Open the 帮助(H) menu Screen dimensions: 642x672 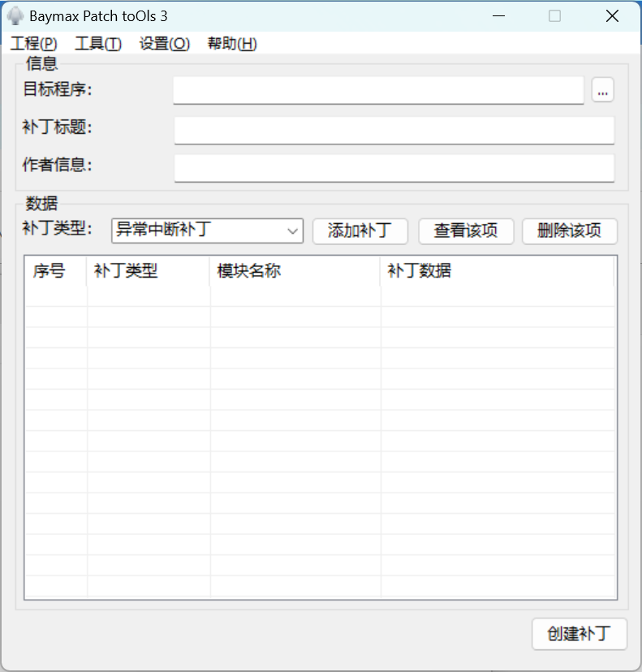click(x=232, y=44)
